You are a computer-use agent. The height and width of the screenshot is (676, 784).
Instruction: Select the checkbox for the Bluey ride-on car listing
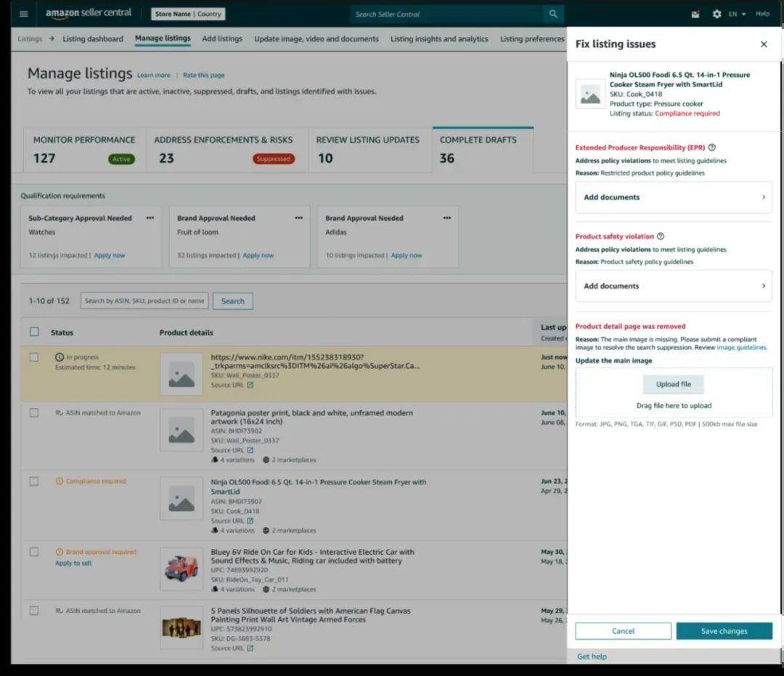coord(34,552)
